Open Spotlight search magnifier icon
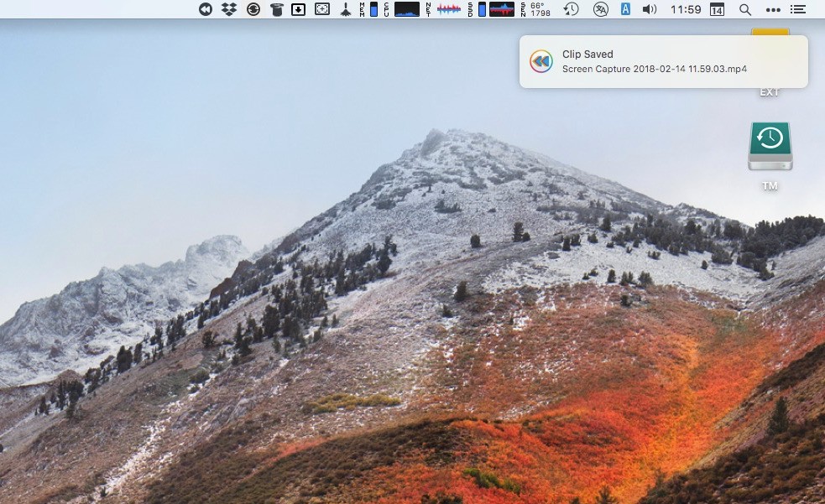 [745, 9]
